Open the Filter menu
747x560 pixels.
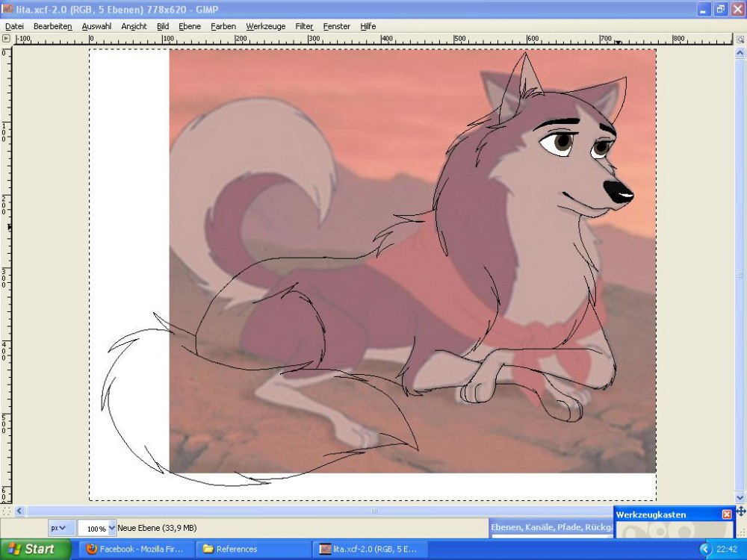coord(304,26)
